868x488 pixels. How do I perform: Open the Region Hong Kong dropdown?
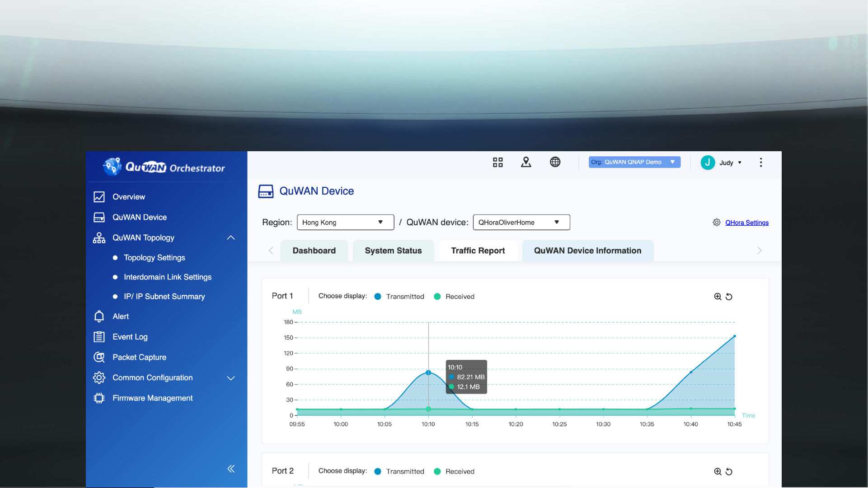click(345, 222)
